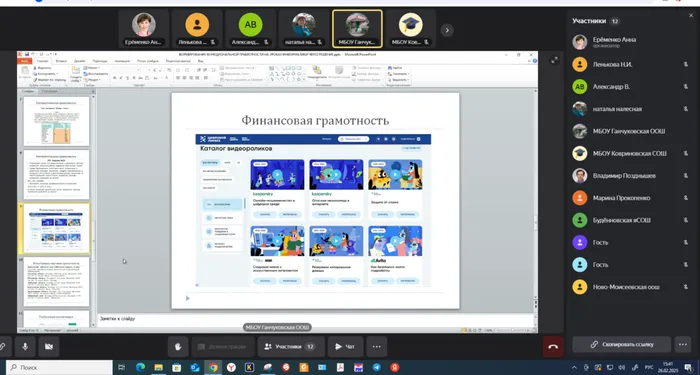The image size is (700, 375).
Task: Show hidden tray icons chevron
Action: click(x=574, y=367)
